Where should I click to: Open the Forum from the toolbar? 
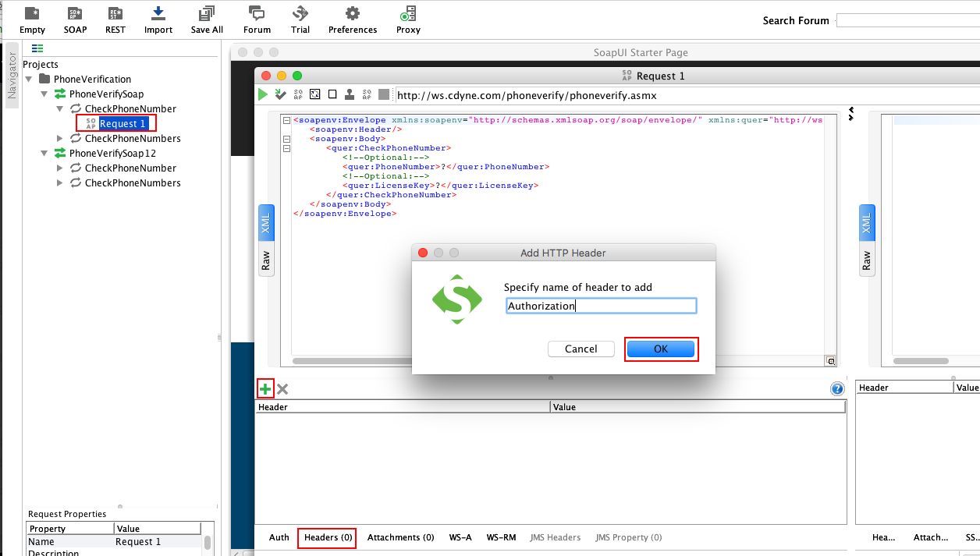click(x=257, y=17)
